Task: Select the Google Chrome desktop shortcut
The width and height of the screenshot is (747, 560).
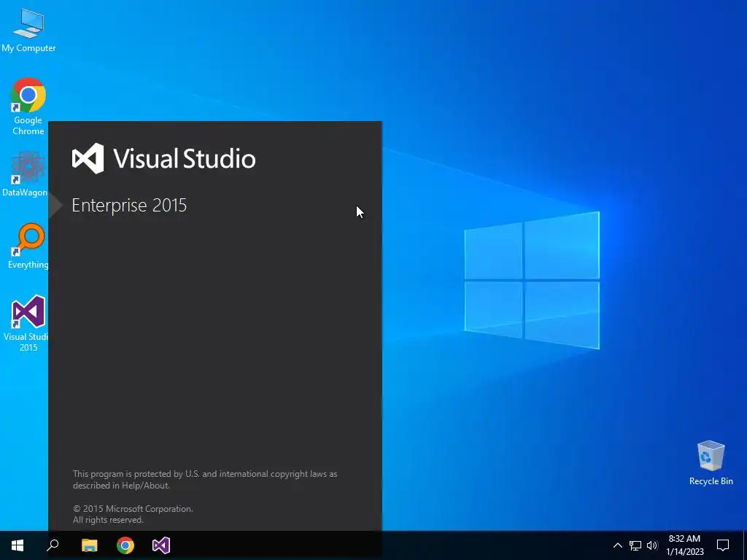Action: tap(28, 106)
